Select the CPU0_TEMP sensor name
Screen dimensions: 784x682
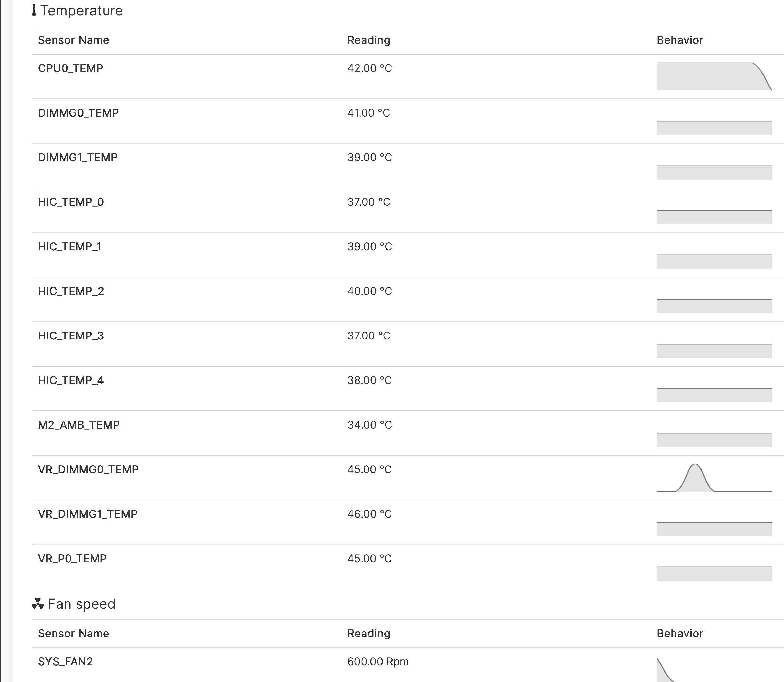click(x=70, y=68)
